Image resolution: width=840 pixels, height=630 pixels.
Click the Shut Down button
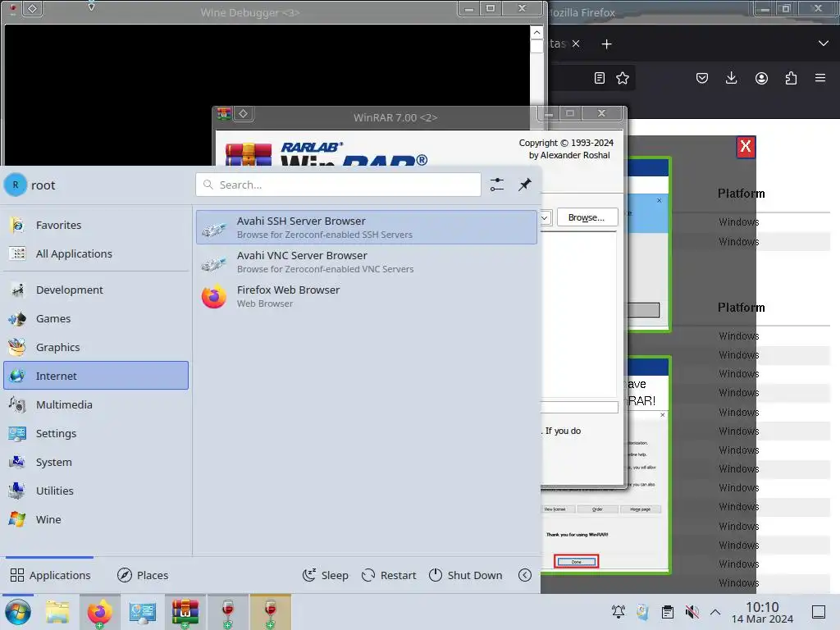click(x=466, y=575)
